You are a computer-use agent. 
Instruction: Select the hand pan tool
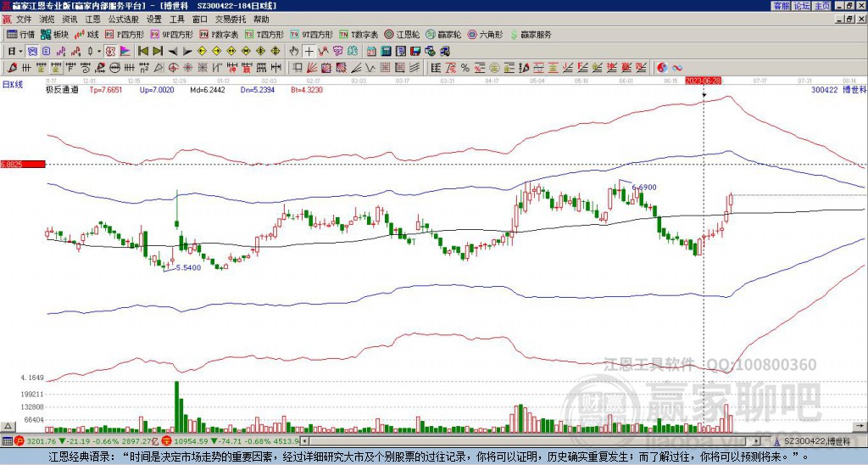(294, 52)
